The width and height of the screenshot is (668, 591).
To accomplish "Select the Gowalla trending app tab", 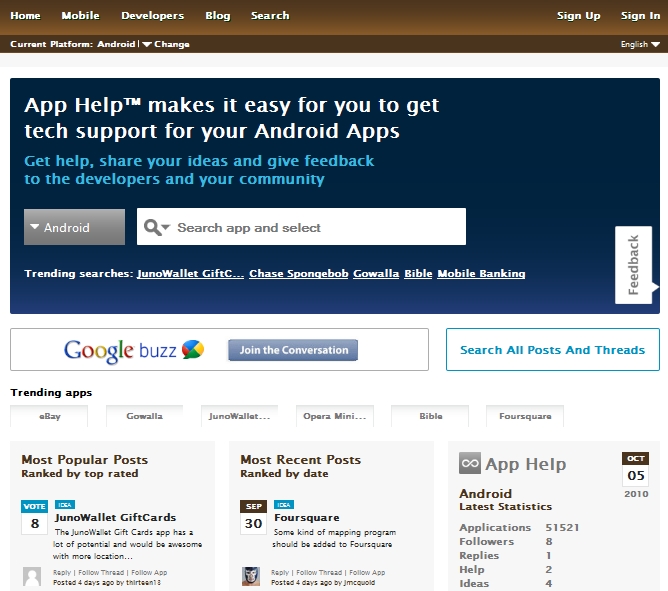I will [x=144, y=416].
